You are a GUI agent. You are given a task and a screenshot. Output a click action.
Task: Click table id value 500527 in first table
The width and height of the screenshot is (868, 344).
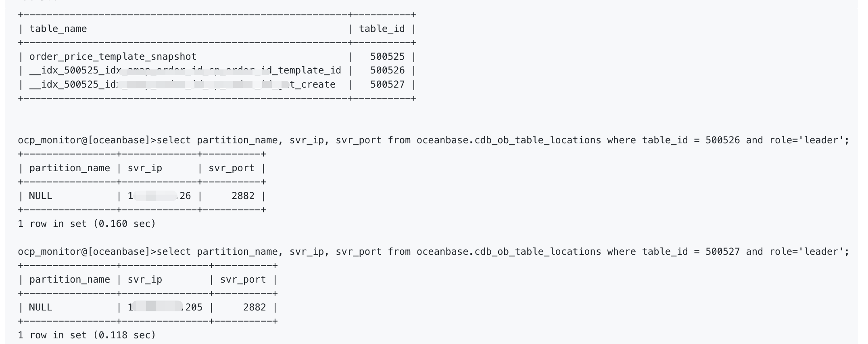[x=387, y=84]
